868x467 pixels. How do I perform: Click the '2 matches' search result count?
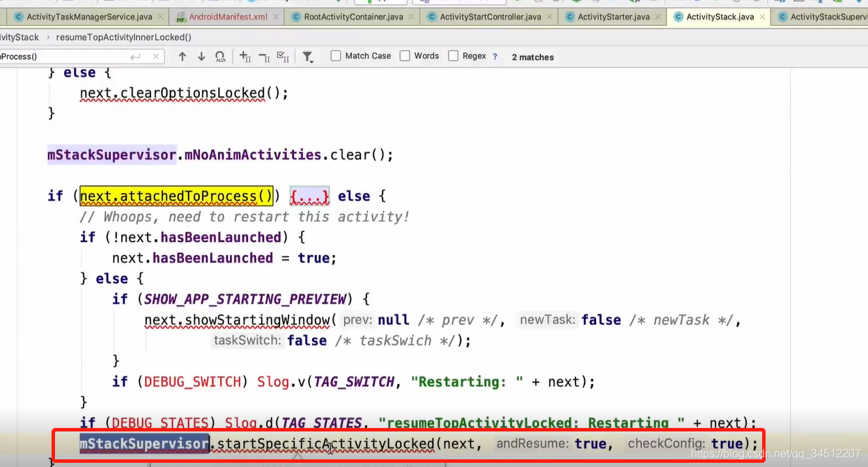(533, 57)
